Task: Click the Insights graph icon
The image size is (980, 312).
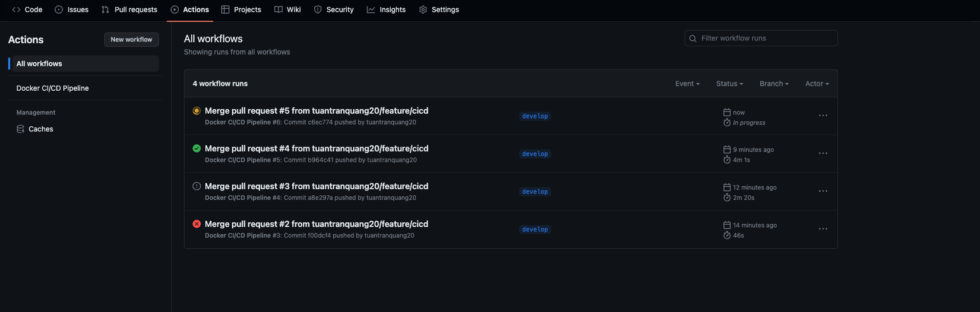Action: point(371,9)
